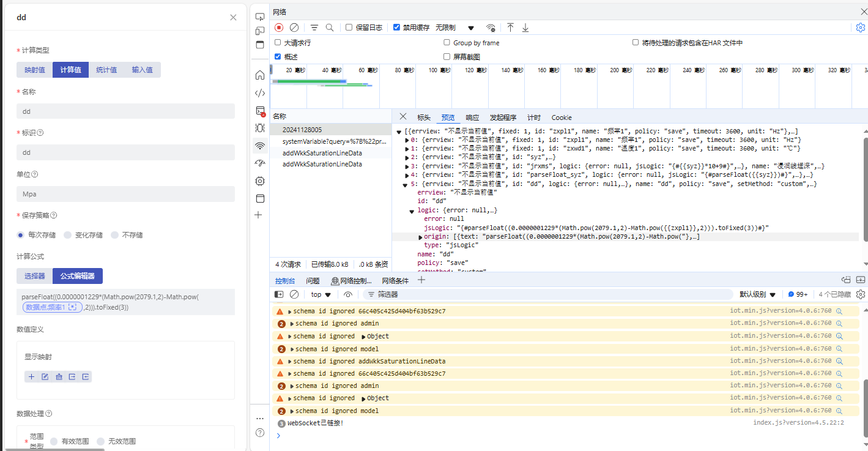Open the 无限制 throttling dropdown
The image size is (868, 451).
pyautogui.click(x=455, y=28)
